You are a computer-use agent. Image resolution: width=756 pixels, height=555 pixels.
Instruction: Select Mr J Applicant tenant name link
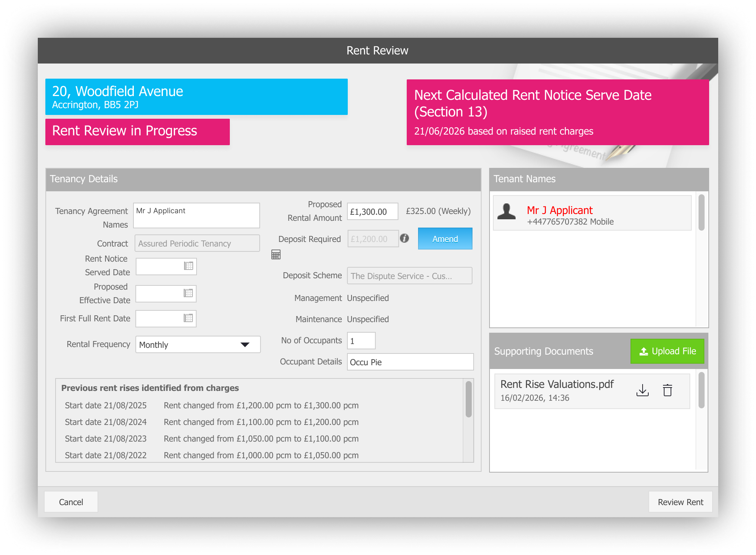559,210
